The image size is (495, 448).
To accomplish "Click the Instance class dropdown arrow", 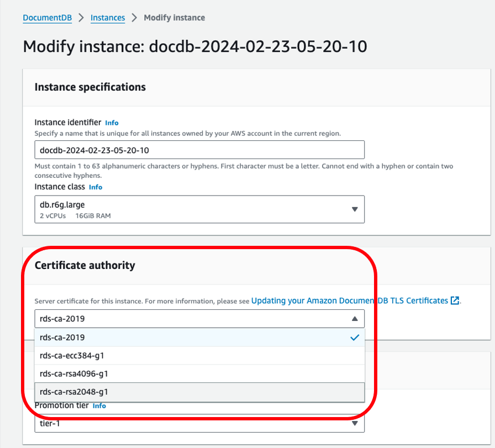I will point(355,209).
